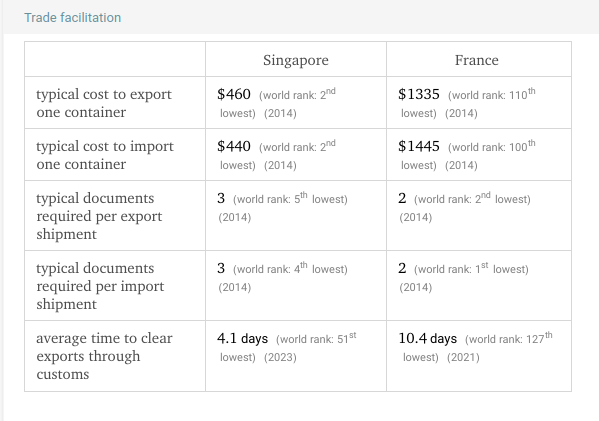Click France's 'world rank: 110th' text
This screenshot has width=599, height=421.
(492, 94)
